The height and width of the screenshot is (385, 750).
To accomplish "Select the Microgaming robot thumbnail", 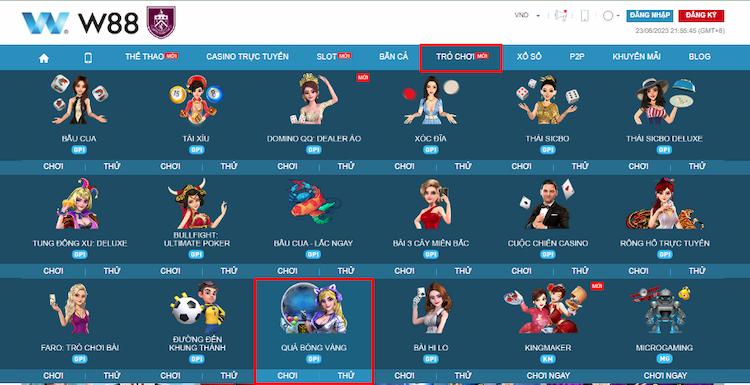I will coord(662,308).
